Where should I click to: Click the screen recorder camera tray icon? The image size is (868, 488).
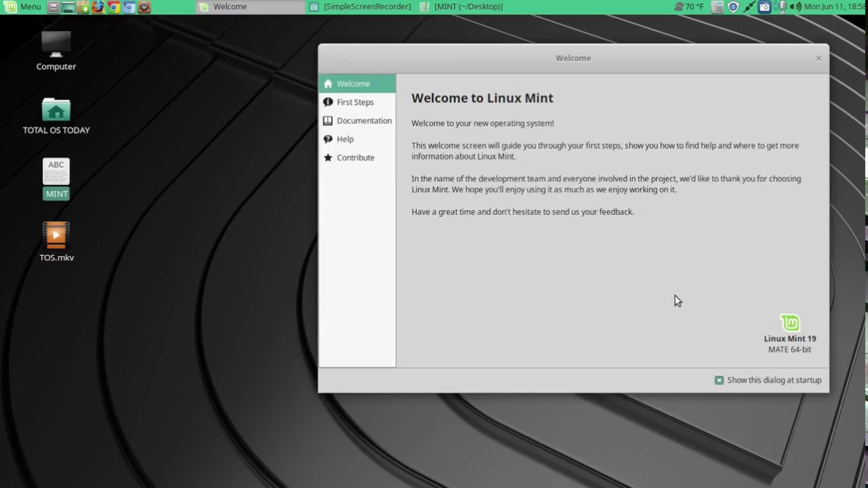pos(765,7)
